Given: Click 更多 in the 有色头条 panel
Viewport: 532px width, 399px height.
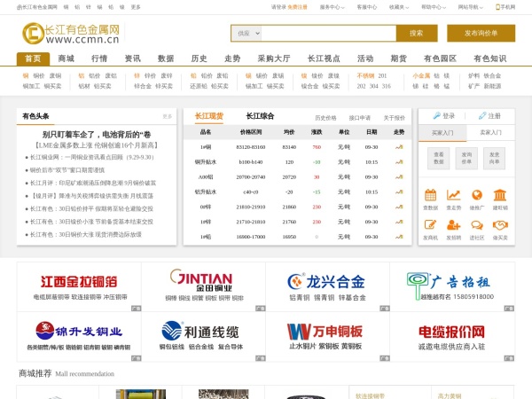Looking at the screenshot, I should click(168, 116).
